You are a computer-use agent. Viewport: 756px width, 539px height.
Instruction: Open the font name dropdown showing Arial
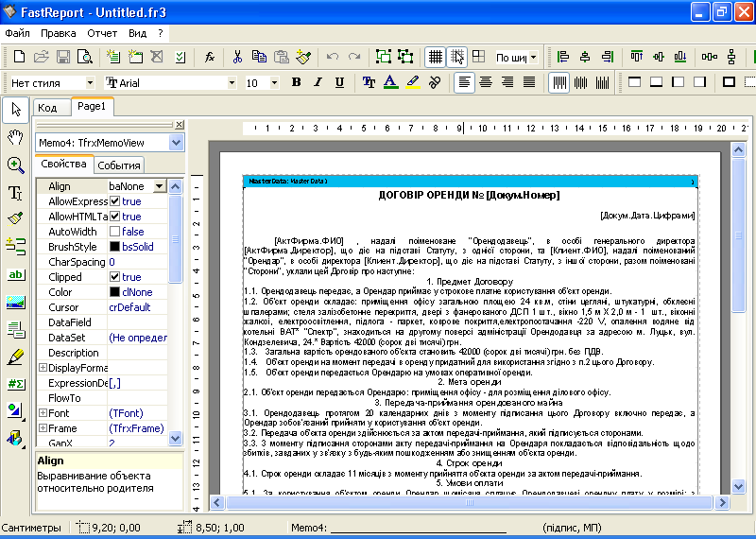click(x=232, y=83)
